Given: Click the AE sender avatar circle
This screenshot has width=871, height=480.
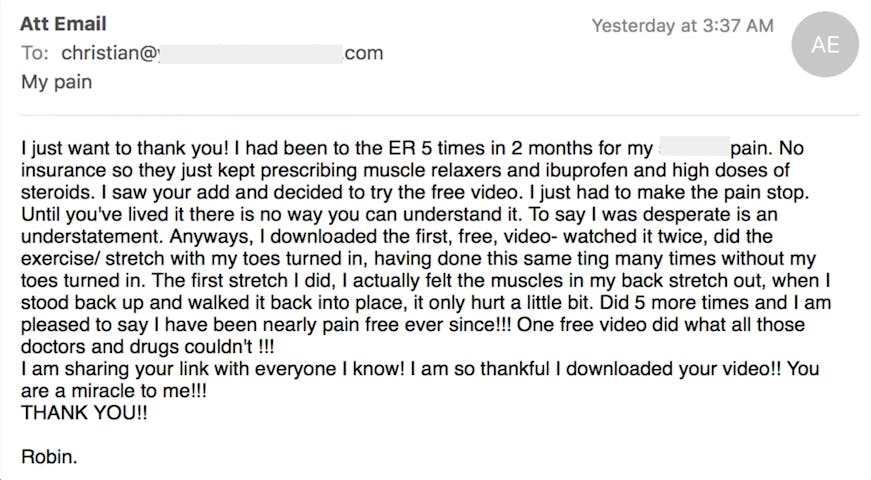Looking at the screenshot, I should click(825, 44).
